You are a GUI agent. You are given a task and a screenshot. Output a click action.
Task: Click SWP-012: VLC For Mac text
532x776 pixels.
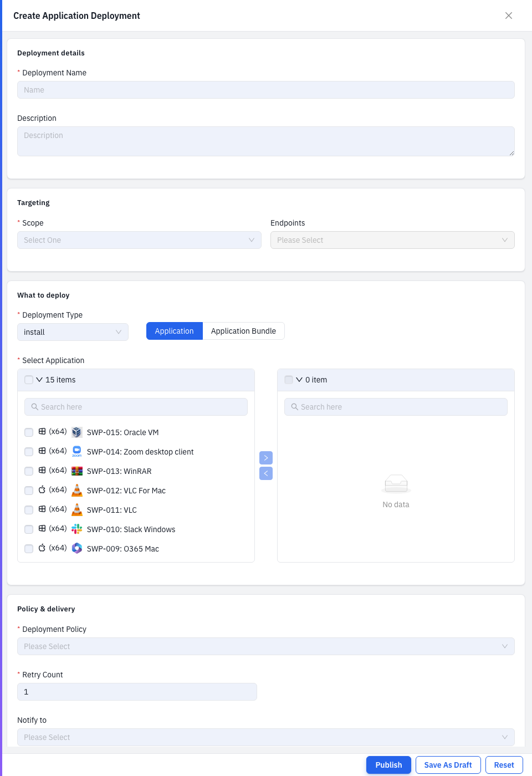point(126,491)
